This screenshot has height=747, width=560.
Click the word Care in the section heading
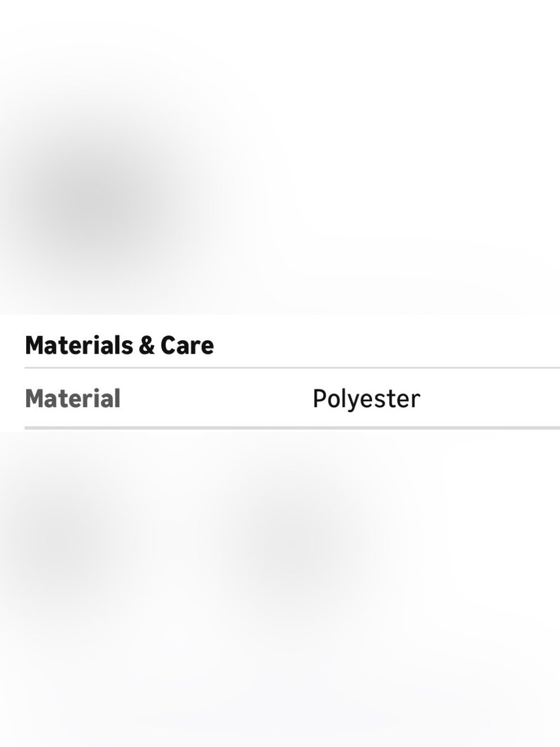click(x=187, y=346)
